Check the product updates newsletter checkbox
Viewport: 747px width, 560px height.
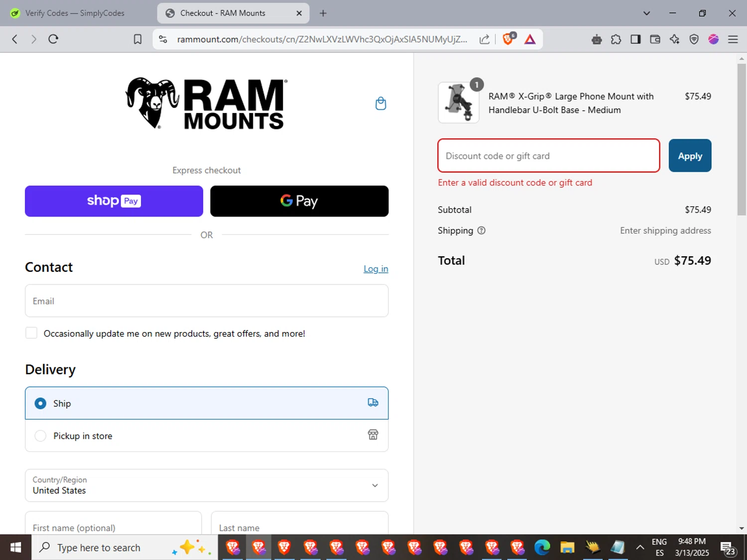coord(31,333)
